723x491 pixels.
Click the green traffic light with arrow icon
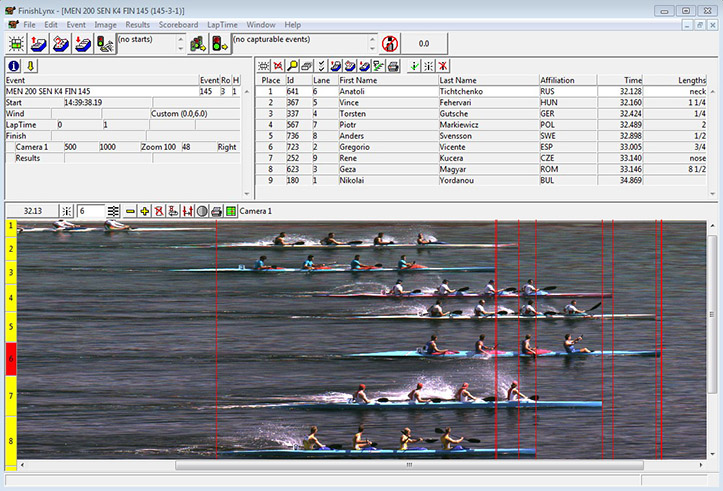coord(219,44)
